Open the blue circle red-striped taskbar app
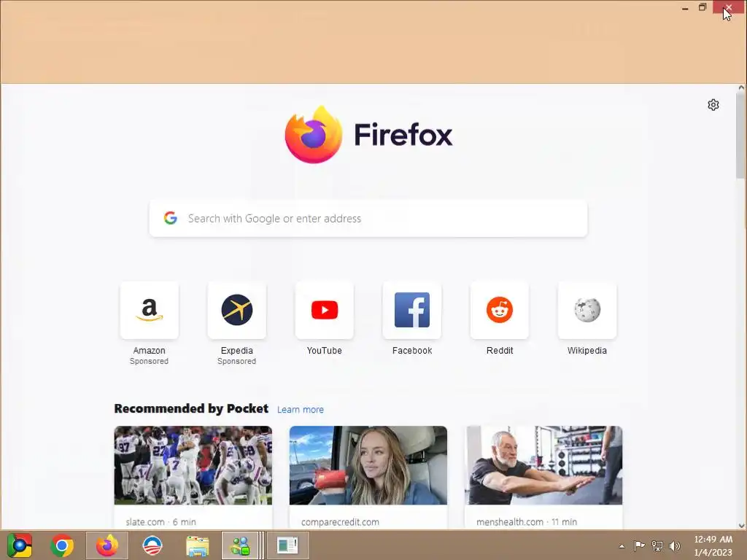747x560 pixels. [152, 545]
